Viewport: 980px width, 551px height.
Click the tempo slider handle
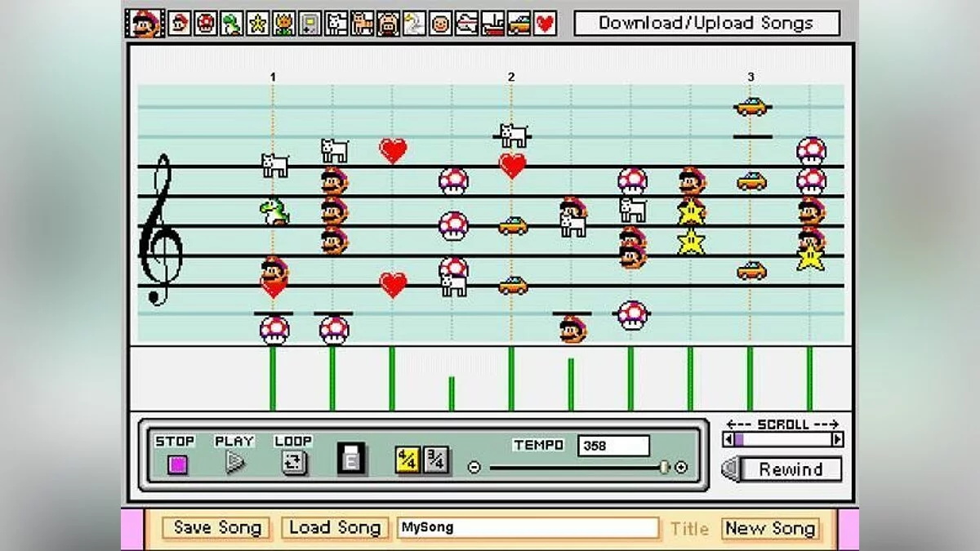tap(664, 468)
